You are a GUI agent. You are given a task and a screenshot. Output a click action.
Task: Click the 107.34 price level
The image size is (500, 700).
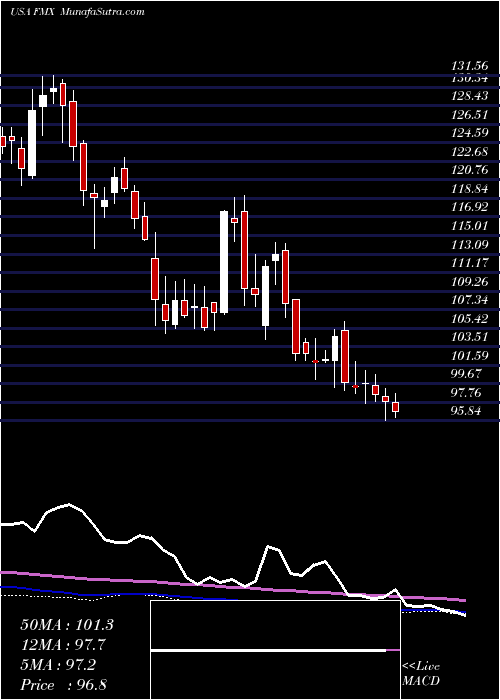click(470, 300)
